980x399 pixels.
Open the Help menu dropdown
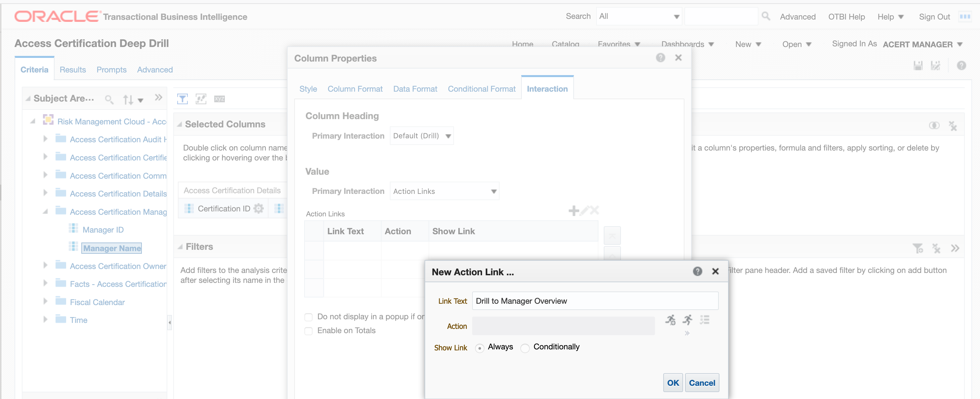pos(890,17)
